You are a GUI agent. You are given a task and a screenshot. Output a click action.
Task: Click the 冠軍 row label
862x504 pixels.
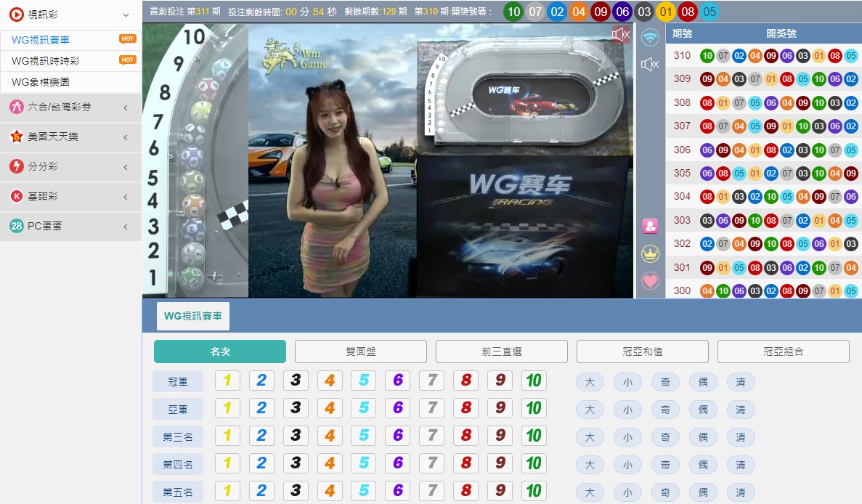(x=178, y=381)
